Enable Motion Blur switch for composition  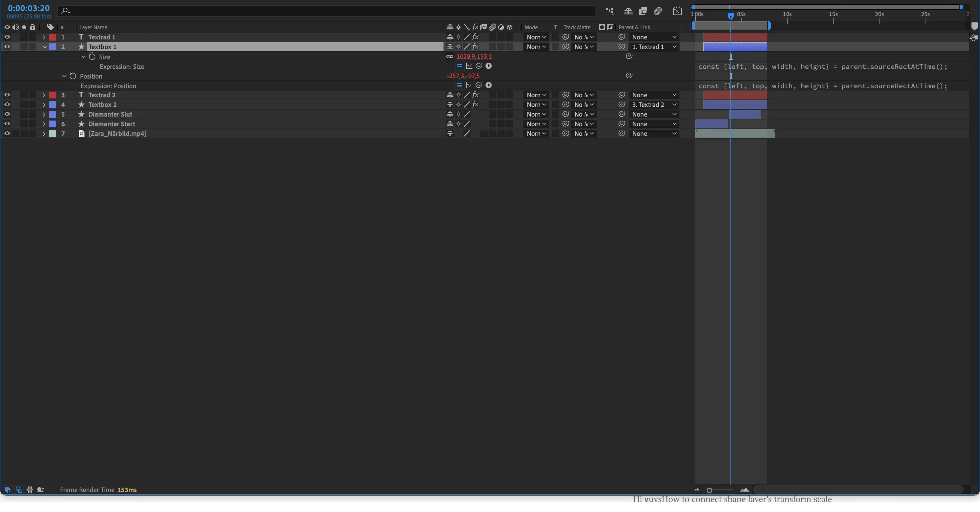658,11
